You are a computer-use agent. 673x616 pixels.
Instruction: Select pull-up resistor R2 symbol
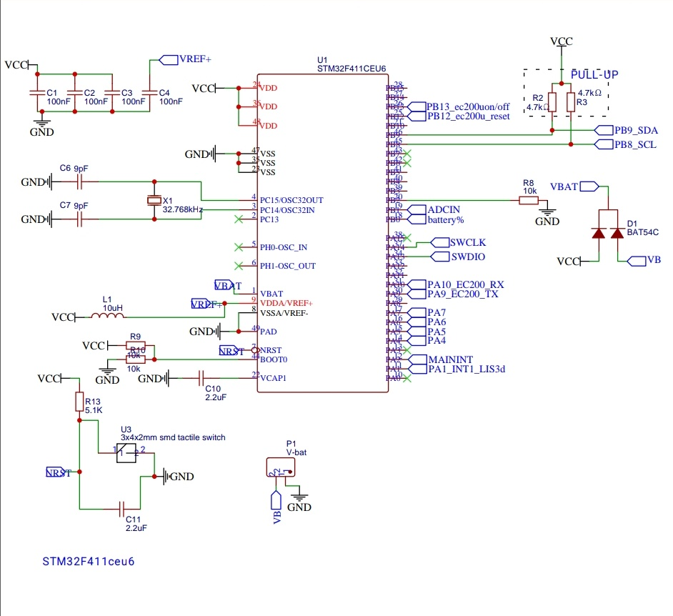tap(552, 102)
